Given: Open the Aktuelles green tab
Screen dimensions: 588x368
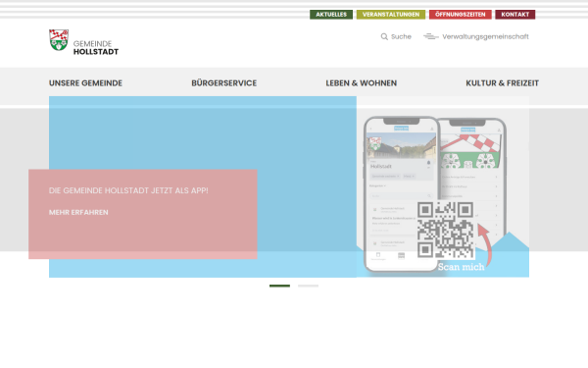Looking at the screenshot, I should (331, 15).
